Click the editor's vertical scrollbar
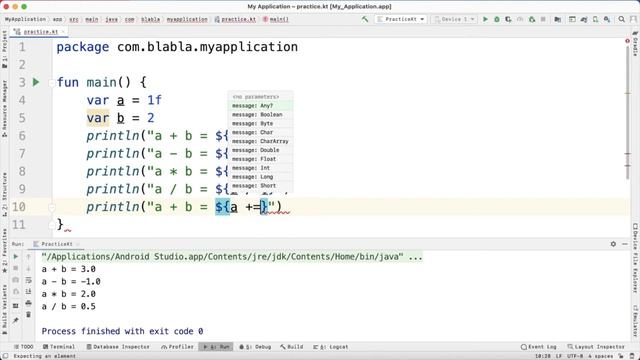The image size is (640, 360). point(628,112)
